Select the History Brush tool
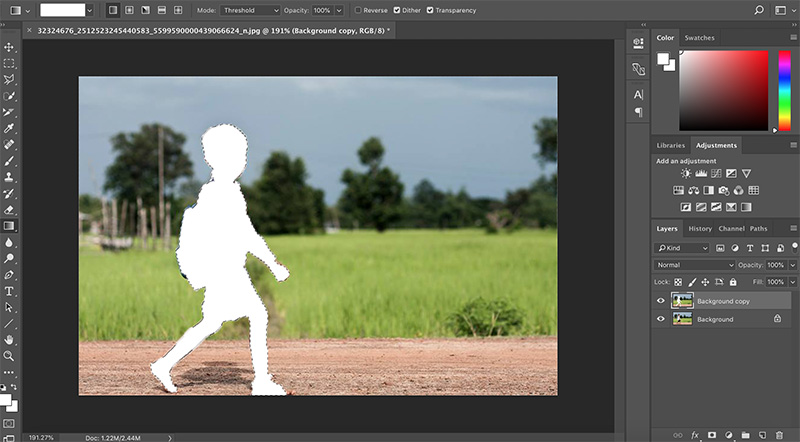 tap(9, 193)
